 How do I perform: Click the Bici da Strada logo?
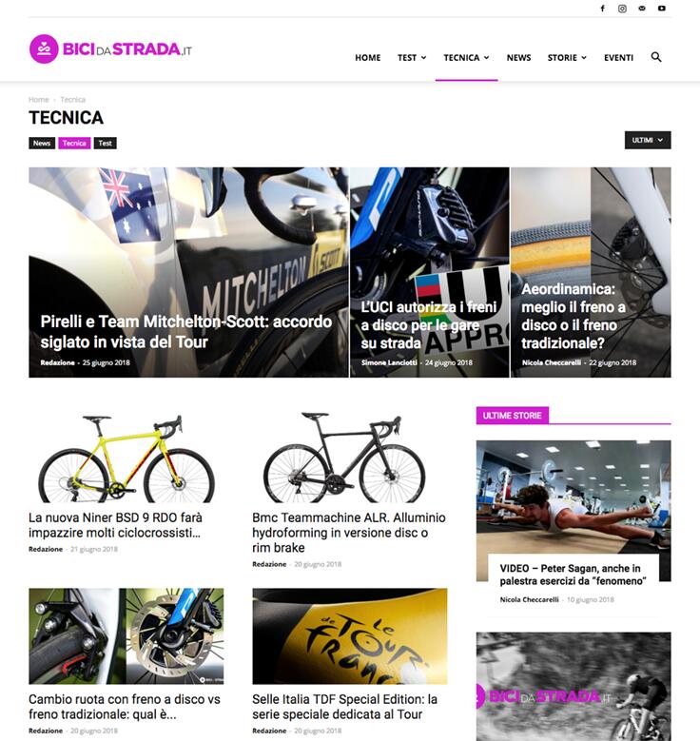click(x=110, y=49)
